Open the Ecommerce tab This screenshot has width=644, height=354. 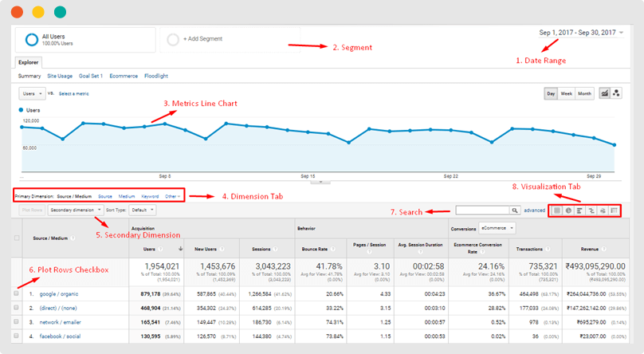click(124, 76)
